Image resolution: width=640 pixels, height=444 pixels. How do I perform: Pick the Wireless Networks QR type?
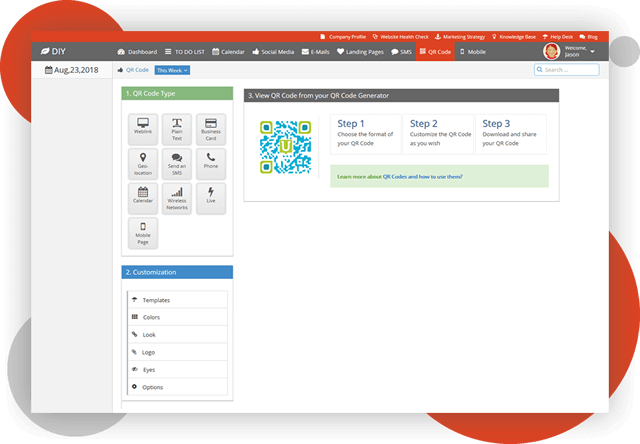[177, 199]
